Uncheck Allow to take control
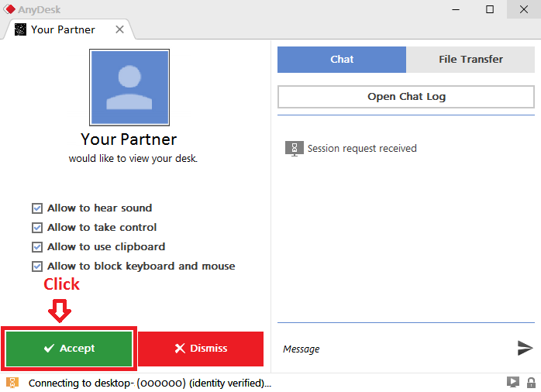The image size is (541, 392). pyautogui.click(x=37, y=228)
